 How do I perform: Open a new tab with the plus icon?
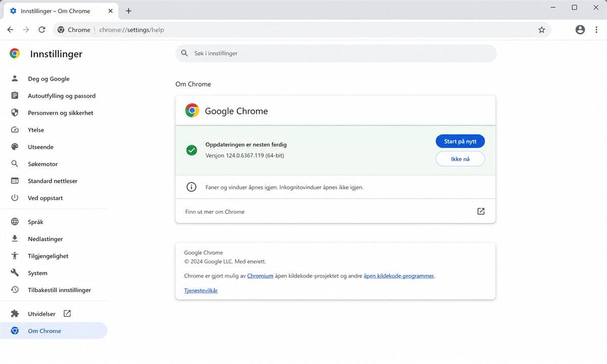[x=128, y=11]
